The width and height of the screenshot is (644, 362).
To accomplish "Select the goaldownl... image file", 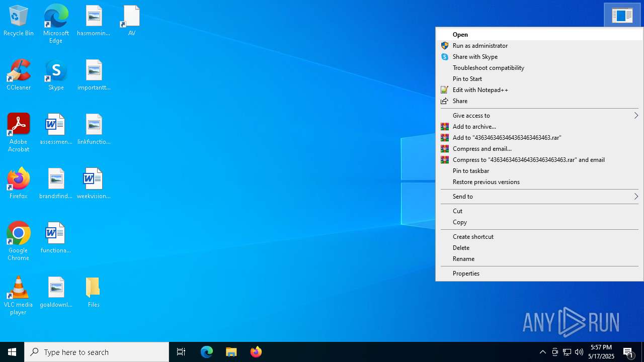I will (56, 292).
